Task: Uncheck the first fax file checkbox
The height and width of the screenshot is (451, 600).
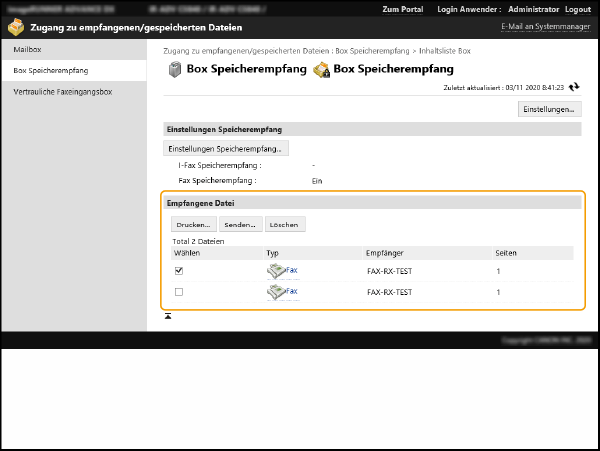Action: tap(179, 270)
